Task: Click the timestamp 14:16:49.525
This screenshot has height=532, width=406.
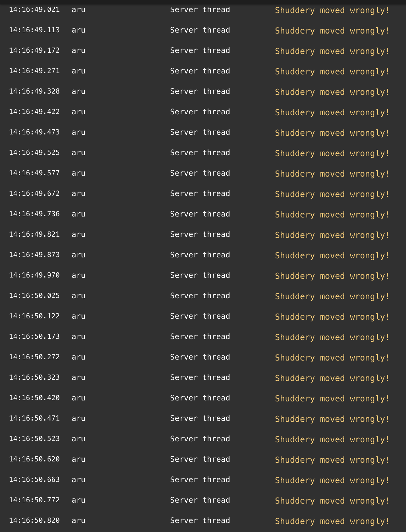Action: 34,153
